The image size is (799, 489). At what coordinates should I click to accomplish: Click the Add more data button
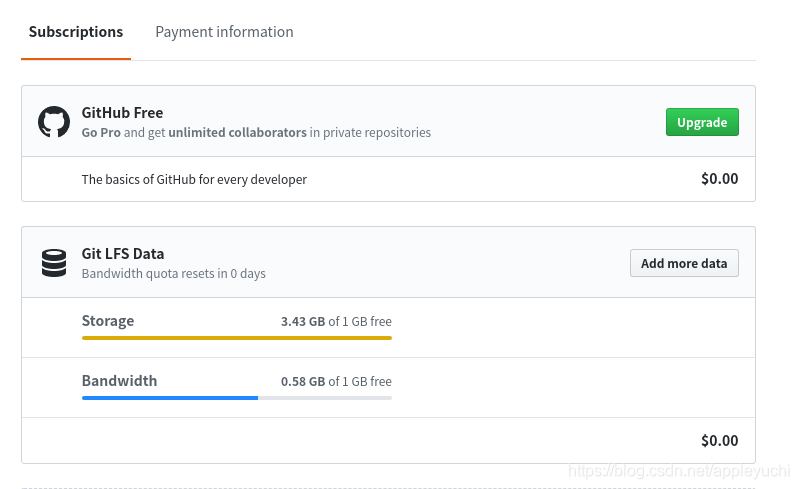(684, 263)
